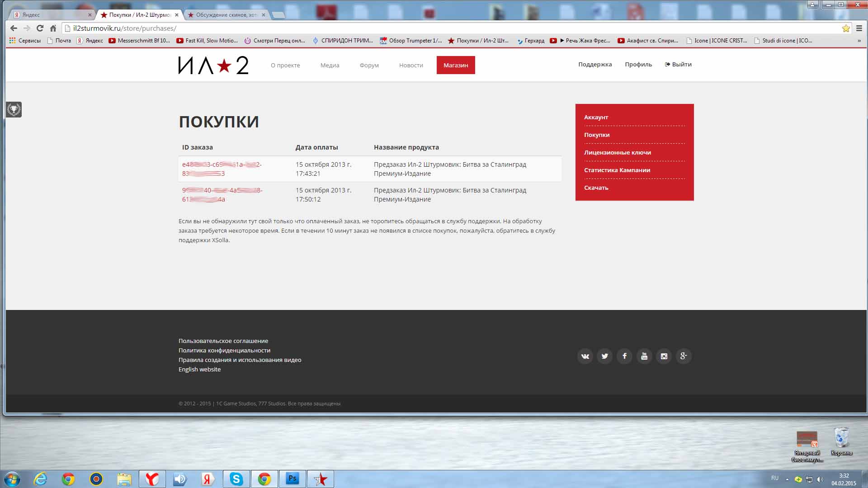The width and height of the screenshot is (868, 488).
Task: Open the Google Plus icon in the footer
Action: pyautogui.click(x=684, y=356)
